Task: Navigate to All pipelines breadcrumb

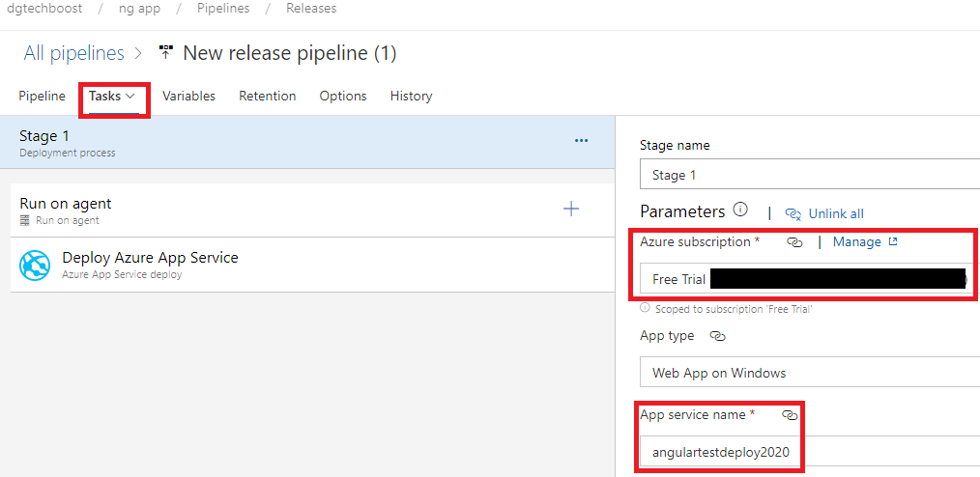Action: tap(74, 53)
